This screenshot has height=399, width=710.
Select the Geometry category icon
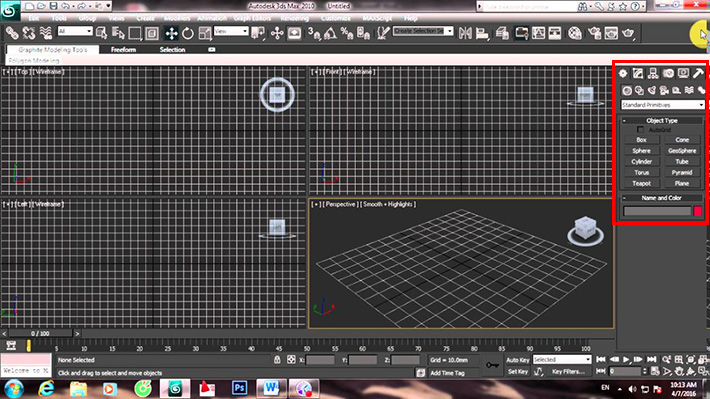pyautogui.click(x=627, y=91)
